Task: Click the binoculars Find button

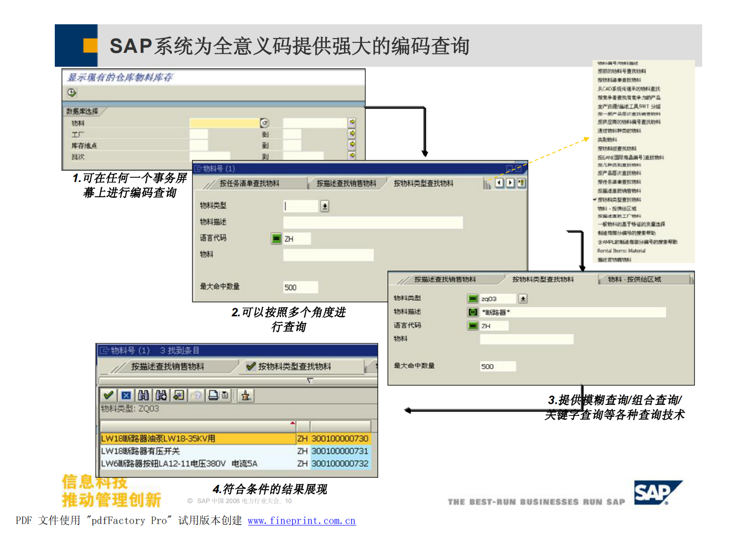Action: coord(143,395)
